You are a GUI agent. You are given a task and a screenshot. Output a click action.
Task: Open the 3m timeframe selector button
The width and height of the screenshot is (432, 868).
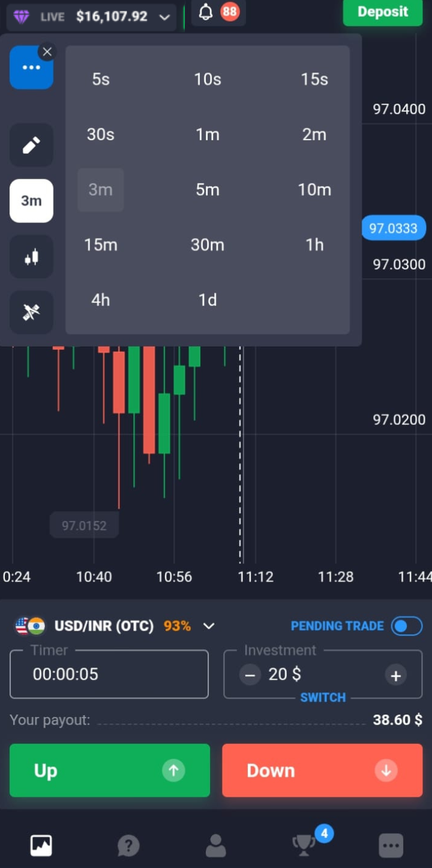pyautogui.click(x=31, y=201)
